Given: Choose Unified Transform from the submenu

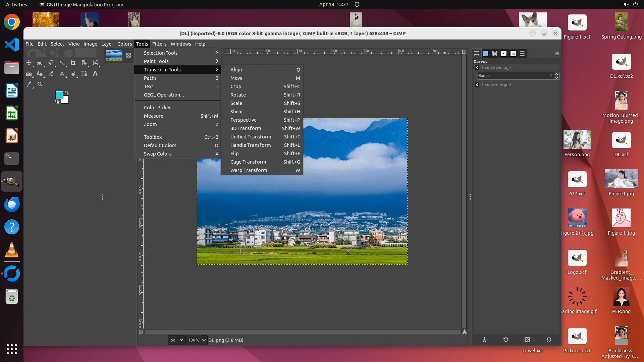Looking at the screenshot, I should click(251, 137).
